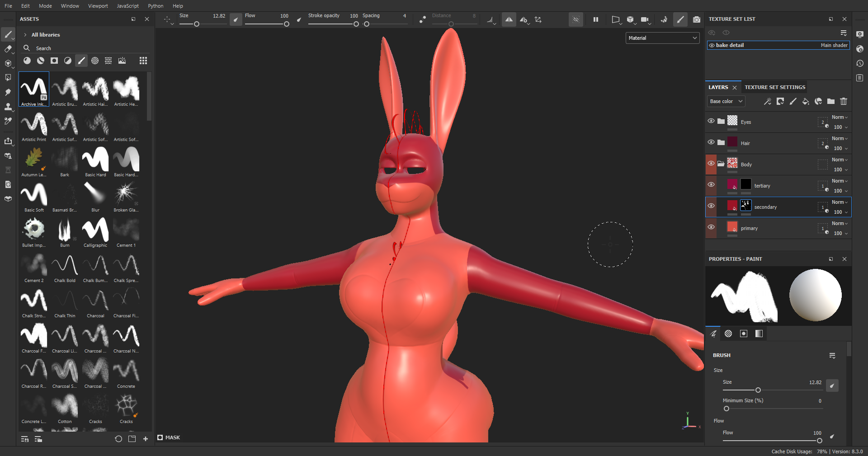Image resolution: width=868 pixels, height=456 pixels.
Task: Hide the Eyes layer
Action: pyautogui.click(x=711, y=121)
